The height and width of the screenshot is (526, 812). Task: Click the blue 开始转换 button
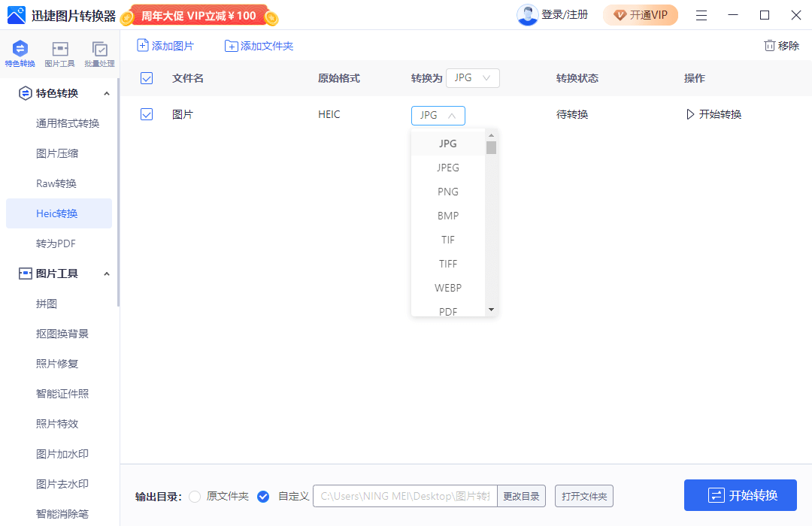pyautogui.click(x=741, y=495)
